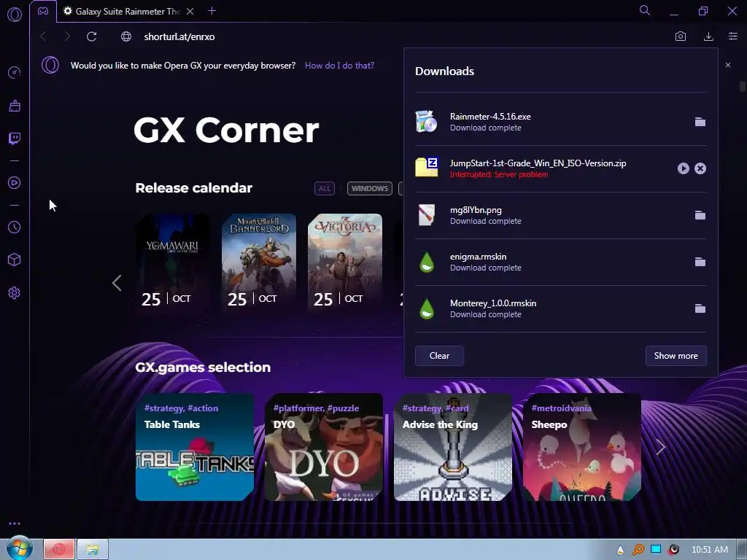This screenshot has height=560, width=747.
Task: Select WINDOWS release calendar filter
Action: pos(370,189)
